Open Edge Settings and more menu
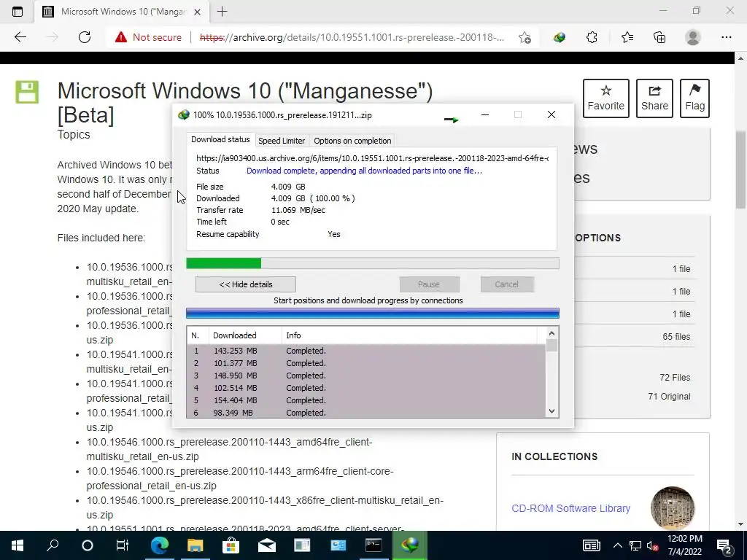 pos(726,37)
